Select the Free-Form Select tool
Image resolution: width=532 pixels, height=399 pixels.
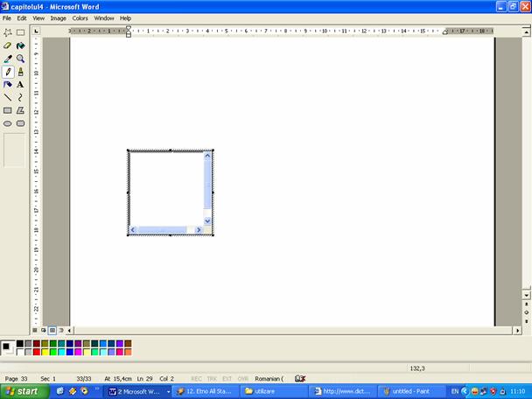8,32
